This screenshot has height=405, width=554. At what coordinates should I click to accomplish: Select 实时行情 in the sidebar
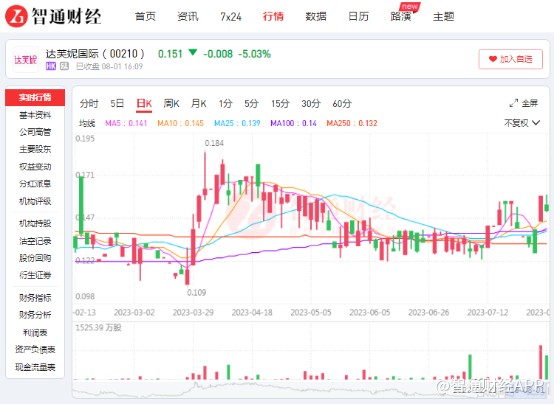point(35,98)
